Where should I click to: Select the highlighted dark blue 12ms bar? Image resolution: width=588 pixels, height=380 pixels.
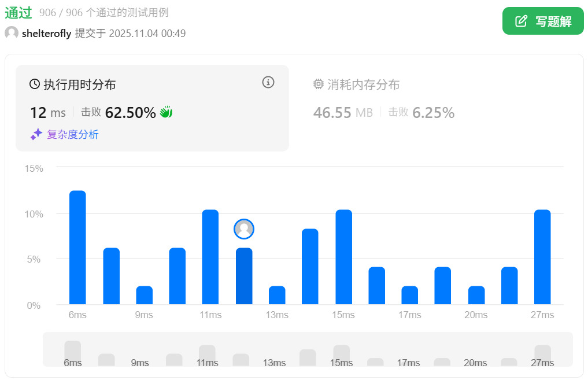coord(244,276)
